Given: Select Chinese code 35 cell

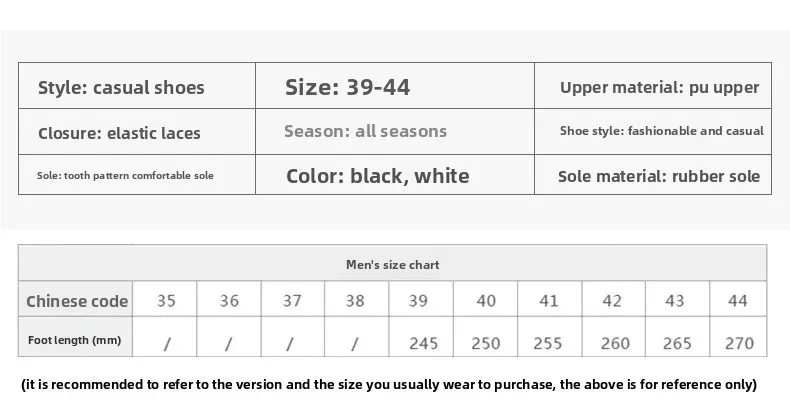Looking at the screenshot, I should coord(164,299).
